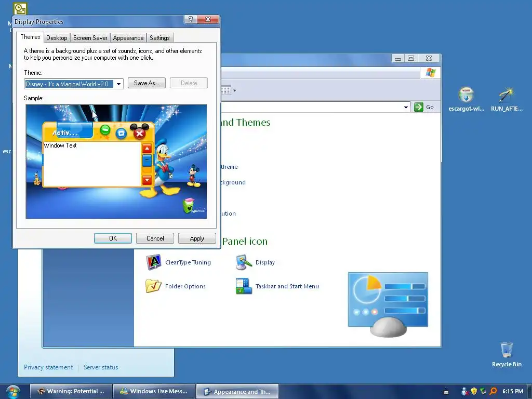This screenshot has height=399, width=532.
Task: Click the link ending in 'theme'
Action: [x=229, y=167]
